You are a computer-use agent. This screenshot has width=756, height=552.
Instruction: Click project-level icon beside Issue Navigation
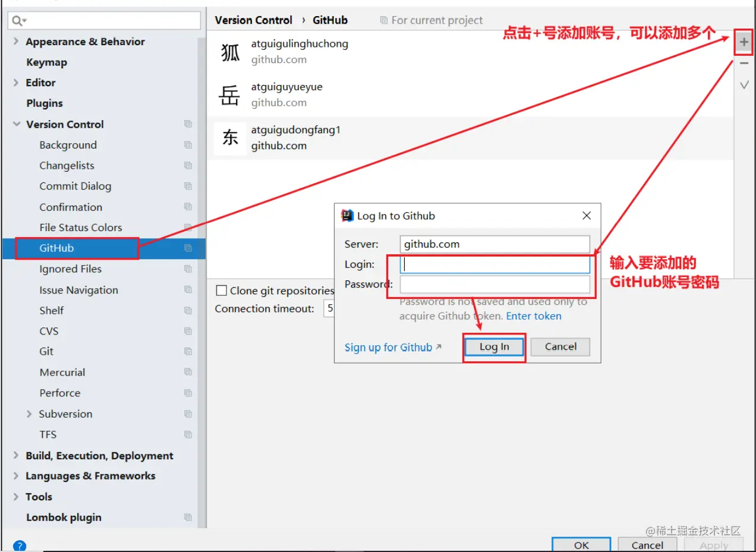coord(188,290)
